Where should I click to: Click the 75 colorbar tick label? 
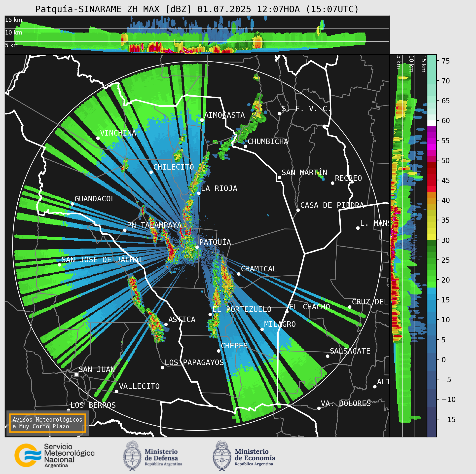(446, 61)
